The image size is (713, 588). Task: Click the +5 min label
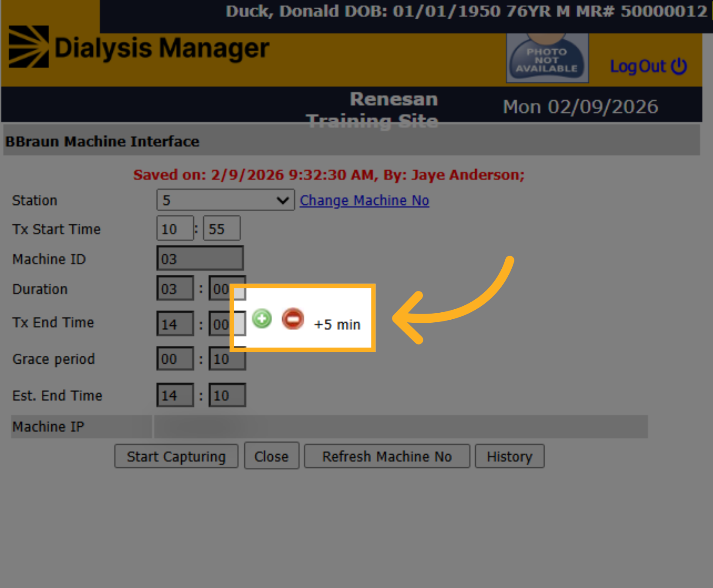pyautogui.click(x=337, y=325)
